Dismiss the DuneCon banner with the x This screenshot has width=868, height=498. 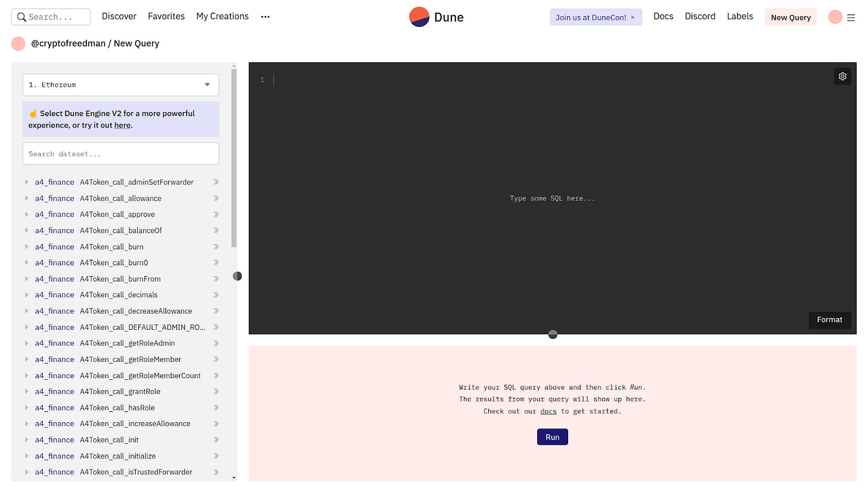point(633,17)
